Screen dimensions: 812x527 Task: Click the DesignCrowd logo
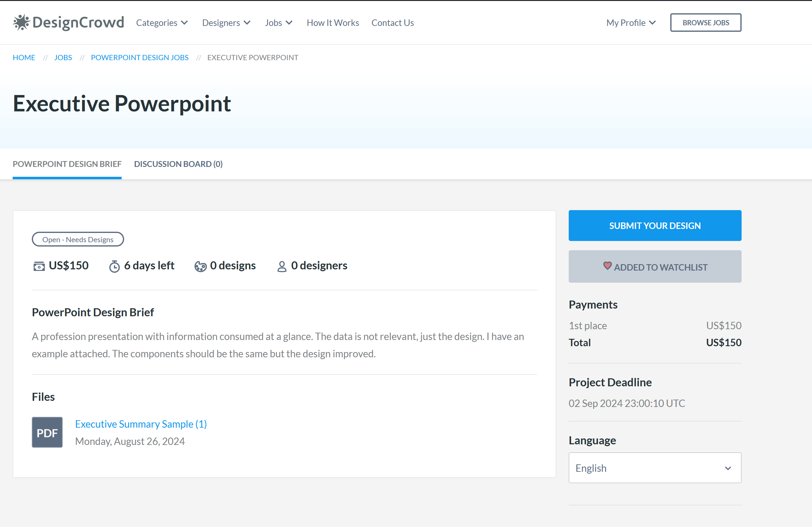pos(68,23)
